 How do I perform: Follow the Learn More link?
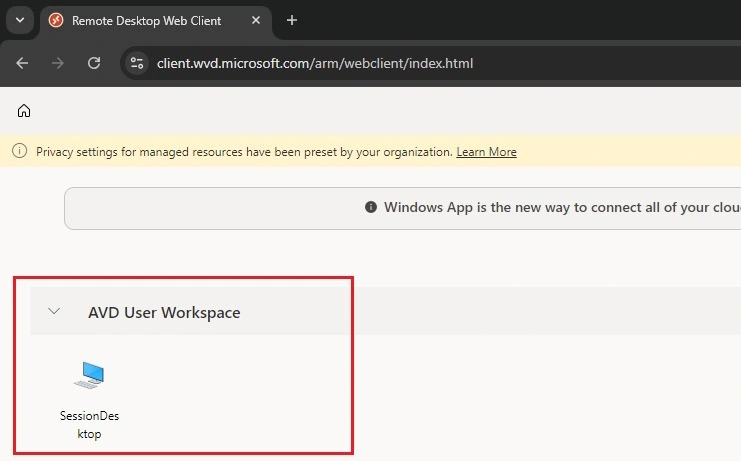(486, 152)
